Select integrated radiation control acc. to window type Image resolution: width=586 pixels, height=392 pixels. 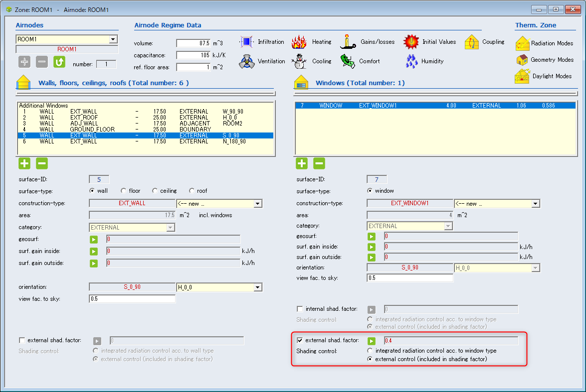point(370,351)
